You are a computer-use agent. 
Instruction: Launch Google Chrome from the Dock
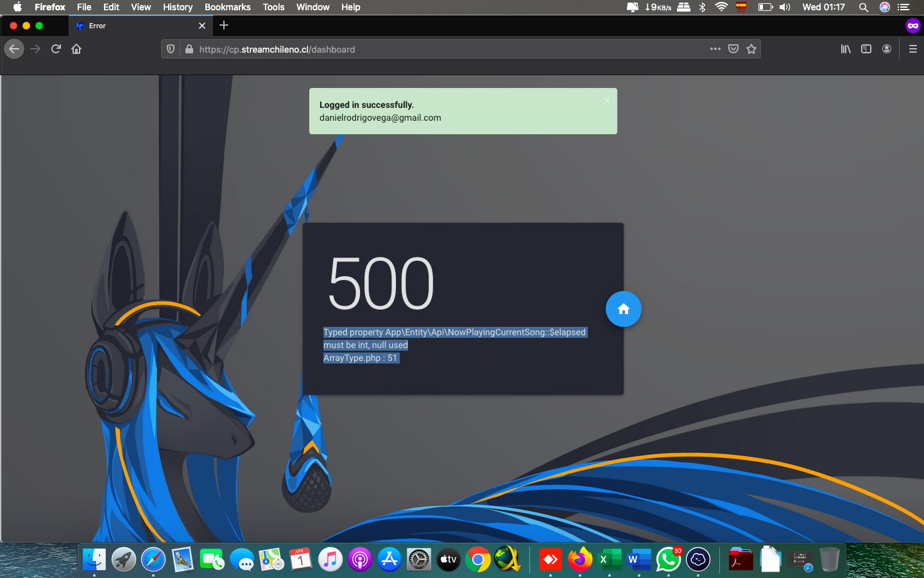478,559
